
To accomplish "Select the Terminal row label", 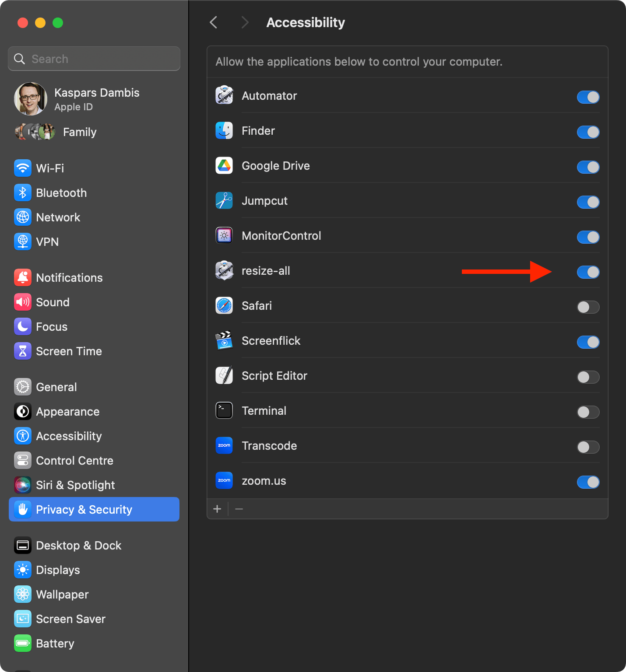I will (264, 410).
